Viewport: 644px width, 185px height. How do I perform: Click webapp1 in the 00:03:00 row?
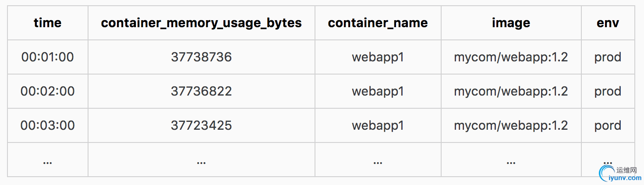pos(378,125)
